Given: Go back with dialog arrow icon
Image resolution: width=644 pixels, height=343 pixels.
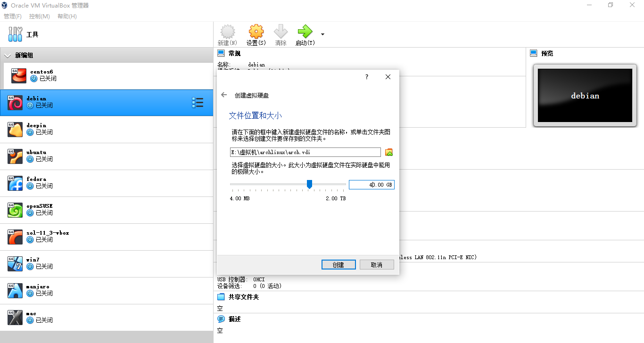Looking at the screenshot, I should click(x=224, y=95).
